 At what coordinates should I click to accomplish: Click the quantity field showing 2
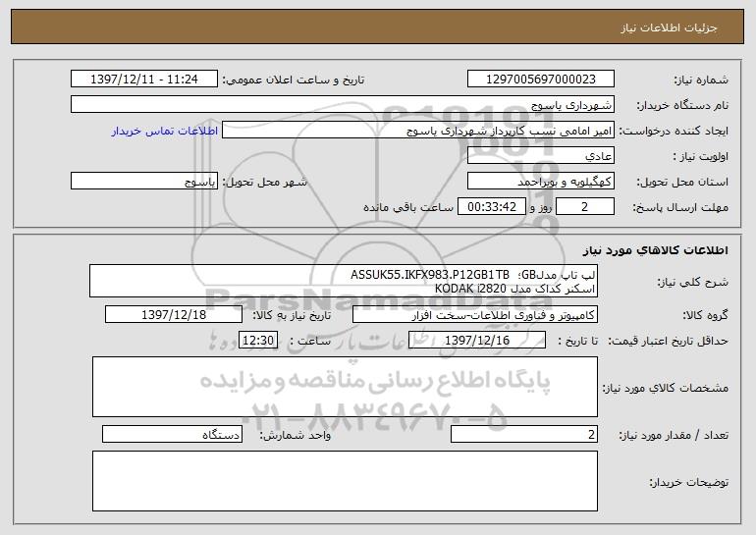click(524, 434)
